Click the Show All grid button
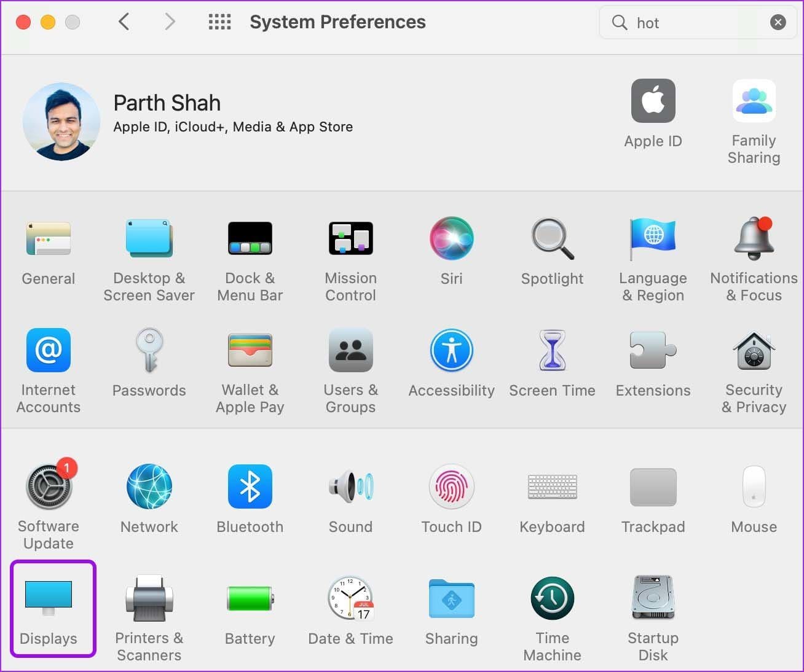This screenshot has height=672, width=804. point(219,22)
